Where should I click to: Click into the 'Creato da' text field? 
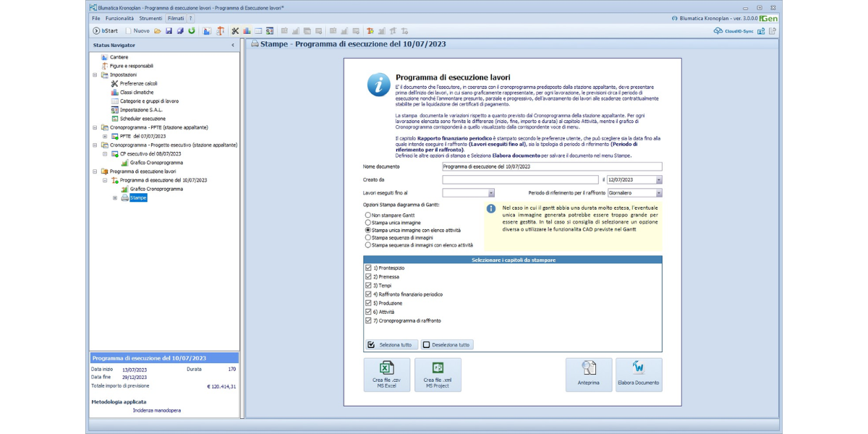[519, 179]
